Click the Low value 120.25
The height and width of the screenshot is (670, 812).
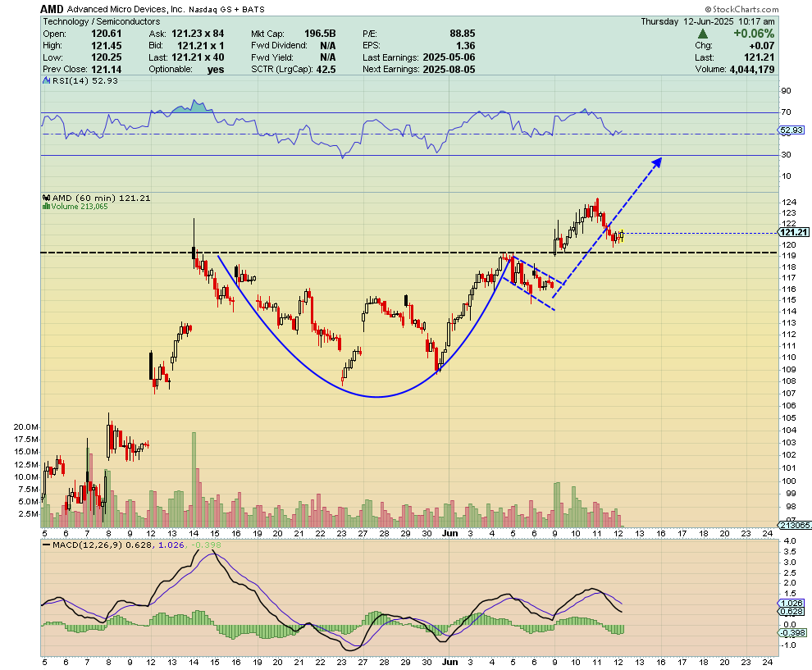[x=106, y=57]
